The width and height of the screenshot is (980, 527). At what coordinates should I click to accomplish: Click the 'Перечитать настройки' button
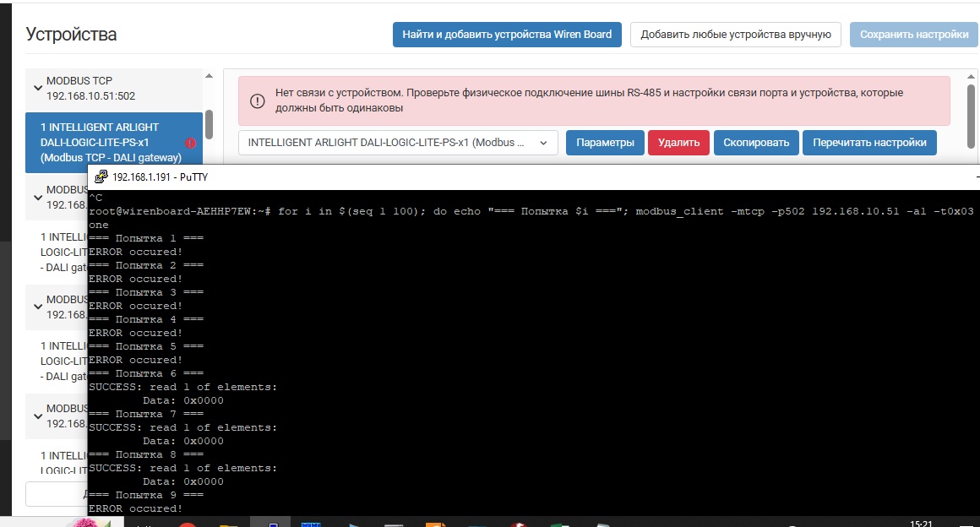tap(869, 143)
